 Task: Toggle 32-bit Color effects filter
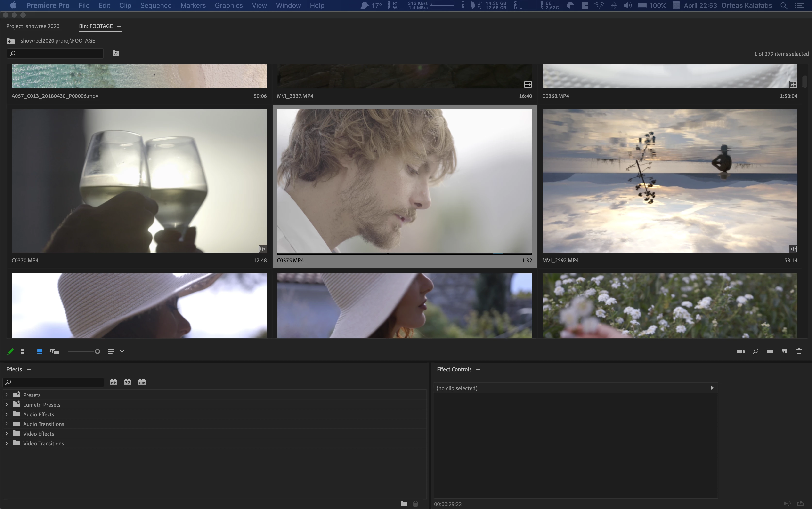[x=127, y=382]
